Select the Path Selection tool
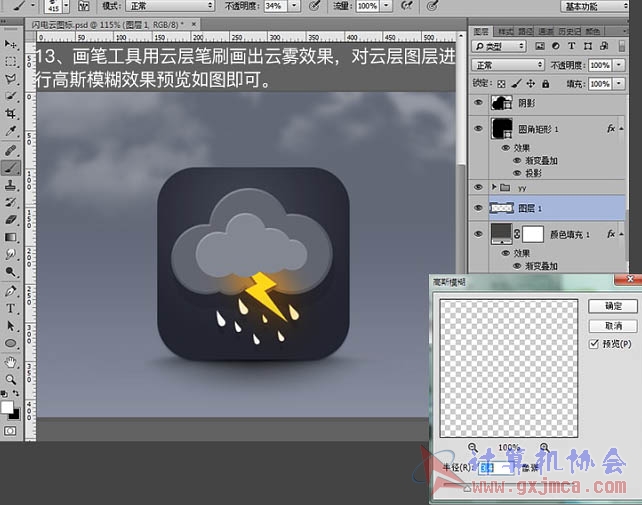The width and height of the screenshot is (642, 505). [x=11, y=326]
